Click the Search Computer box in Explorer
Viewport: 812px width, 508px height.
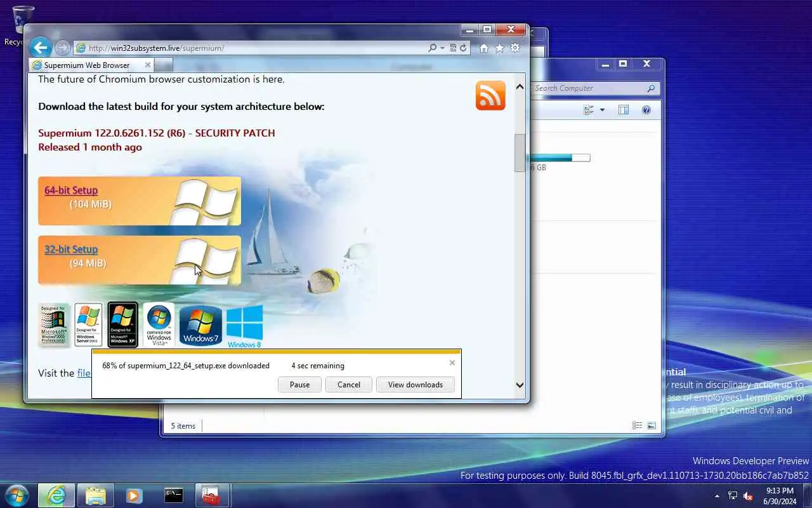(x=594, y=88)
